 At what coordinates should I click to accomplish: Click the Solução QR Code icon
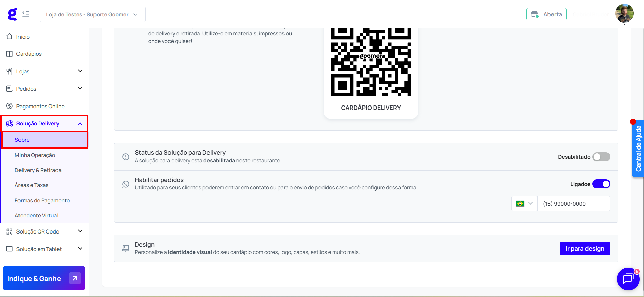point(9,231)
